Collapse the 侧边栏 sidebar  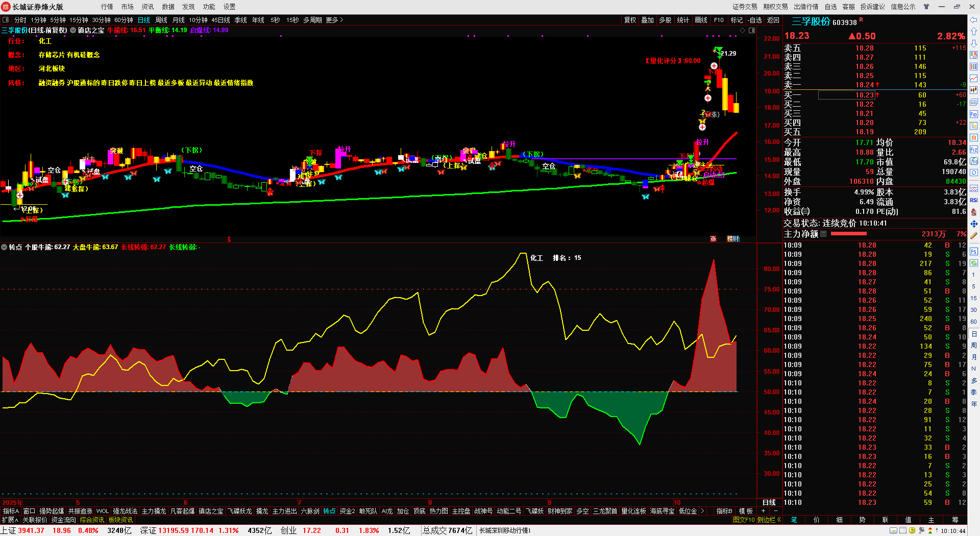click(x=770, y=520)
